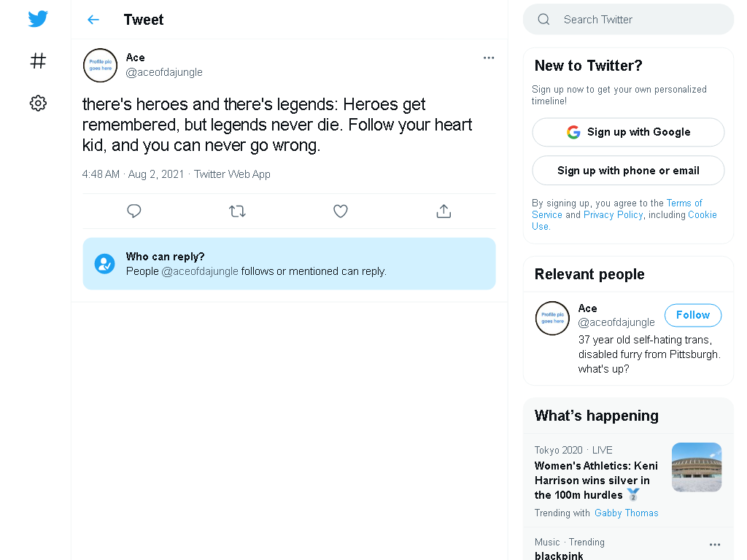Open Gabby Thomas trending link

coord(626,513)
